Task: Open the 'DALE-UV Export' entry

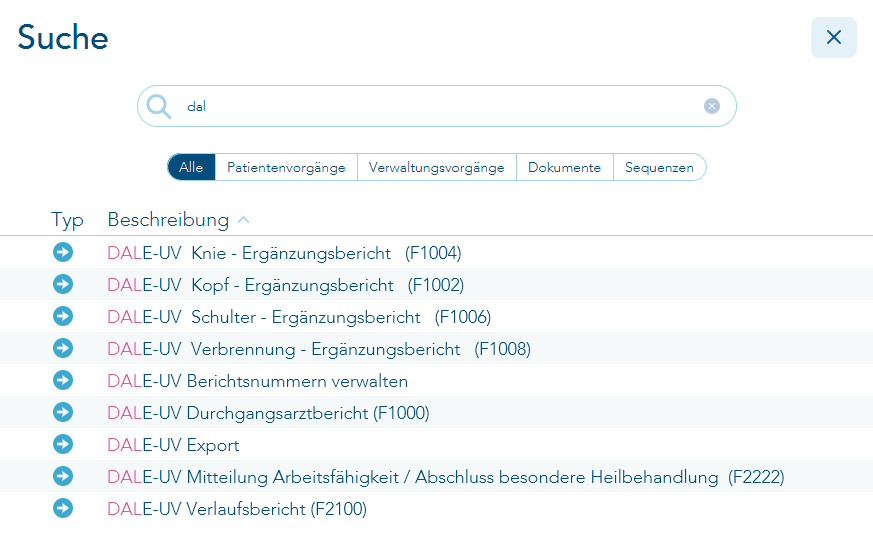Action: [173, 446]
